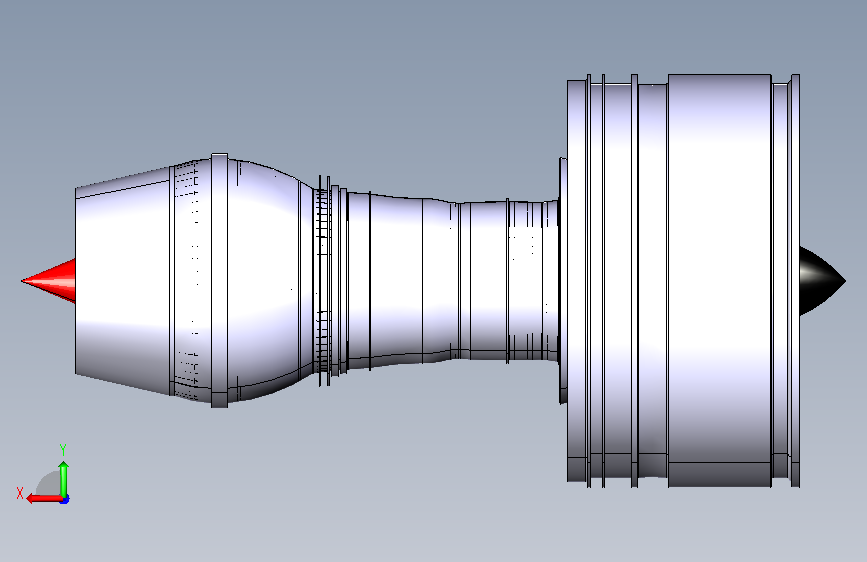The width and height of the screenshot is (867, 562).
Task: Click the red "X" axis label
Action: [20, 493]
